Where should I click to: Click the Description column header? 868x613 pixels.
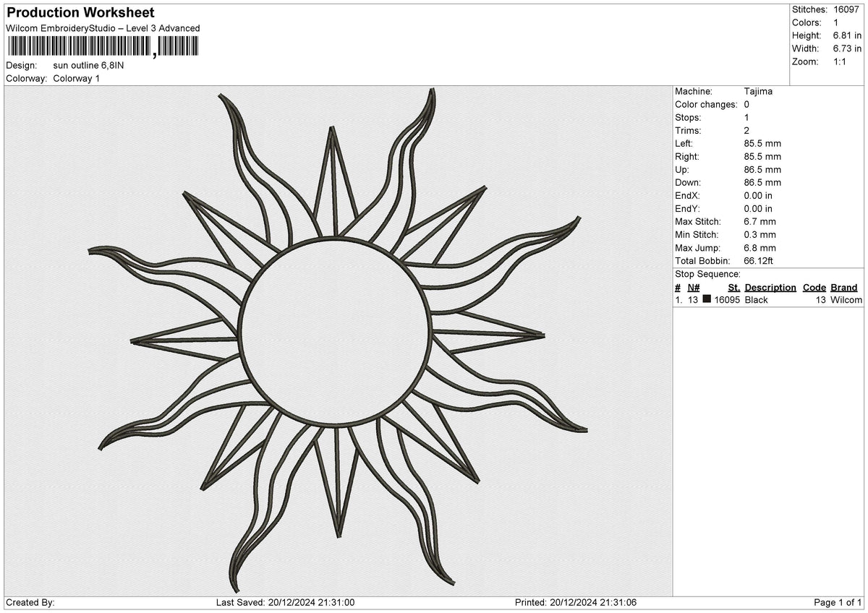770,287
